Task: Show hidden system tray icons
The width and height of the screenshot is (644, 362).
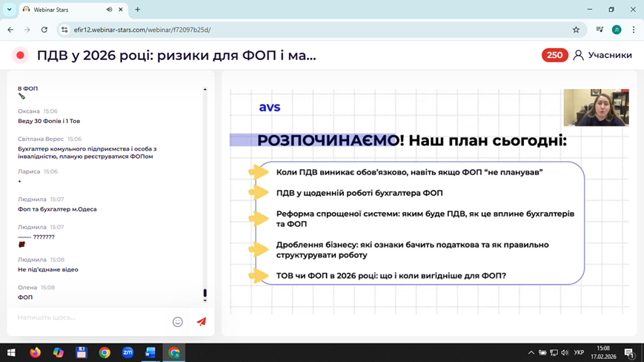Action: coord(531,352)
